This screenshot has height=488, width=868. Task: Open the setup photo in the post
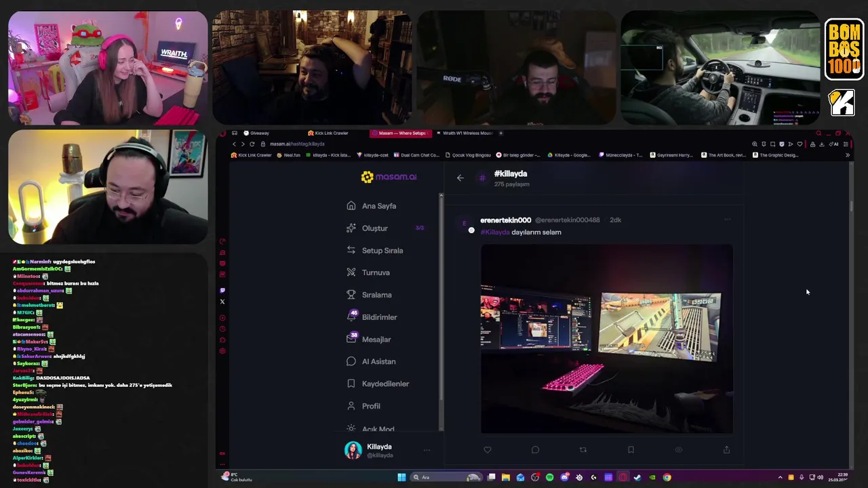607,339
